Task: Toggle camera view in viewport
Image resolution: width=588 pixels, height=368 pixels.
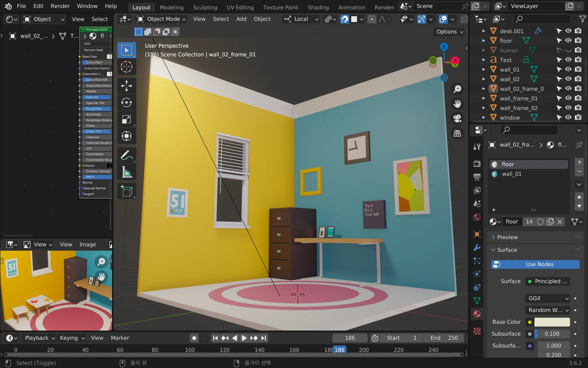Action: (457, 118)
